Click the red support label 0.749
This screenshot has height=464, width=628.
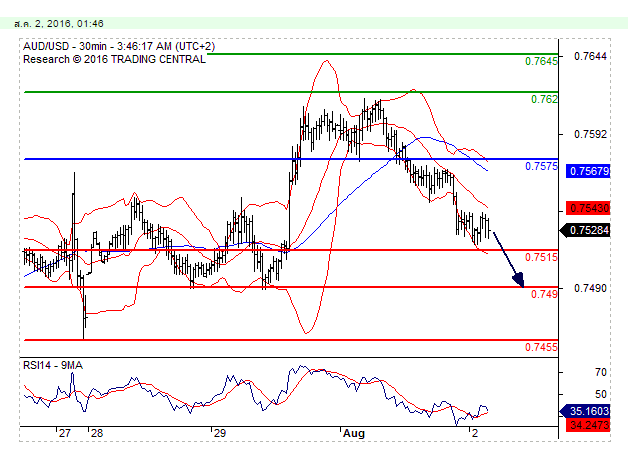click(544, 294)
